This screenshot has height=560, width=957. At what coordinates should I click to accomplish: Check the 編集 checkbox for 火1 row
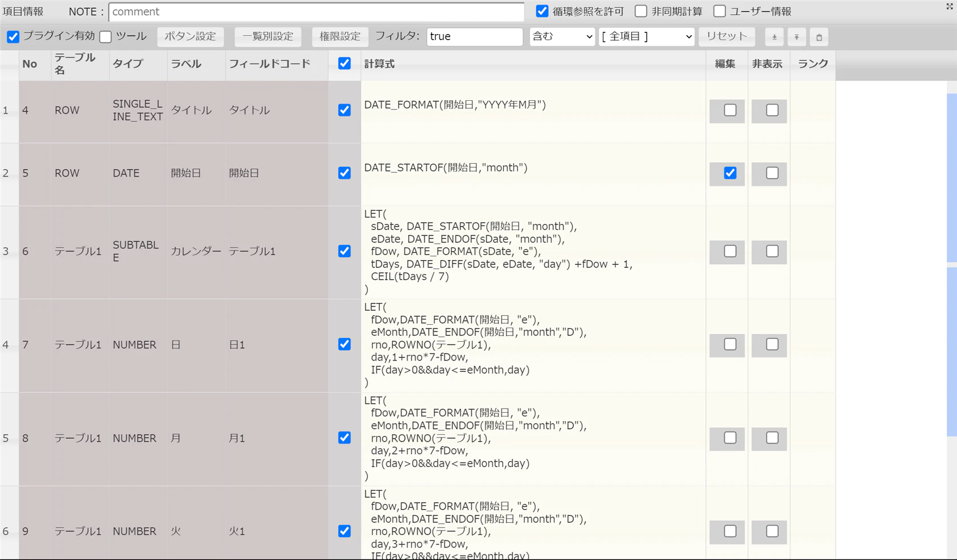click(x=730, y=531)
